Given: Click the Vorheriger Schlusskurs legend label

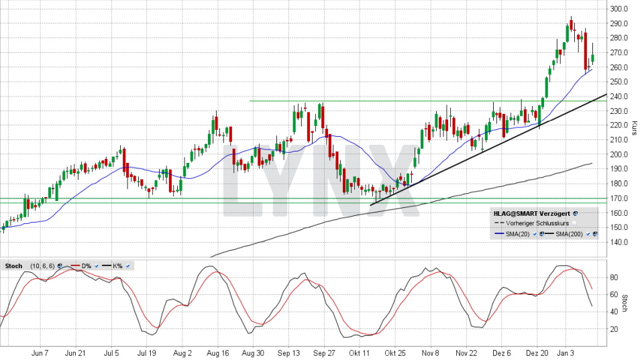Looking at the screenshot, I should coord(536,223).
